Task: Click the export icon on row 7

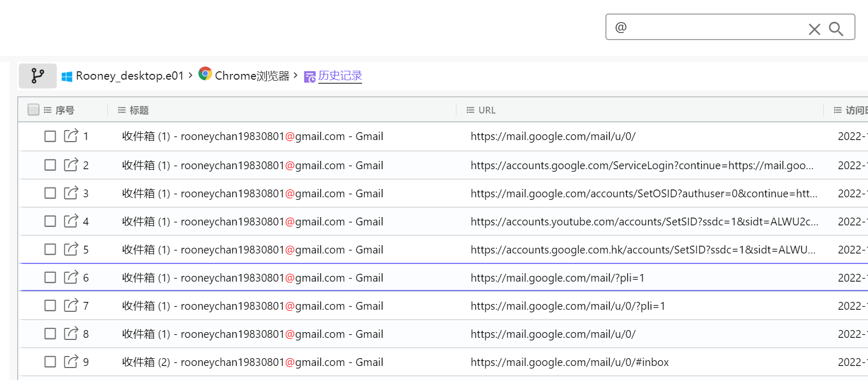Action: [x=71, y=305]
